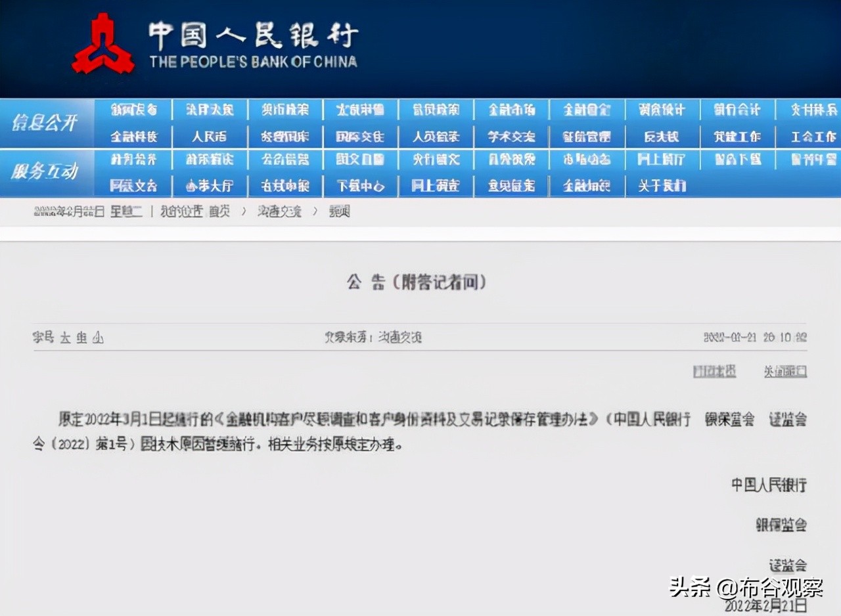Image resolution: width=841 pixels, height=616 pixels.
Task: Open the 关于央行 (About PBOC) menu item
Action: [x=662, y=186]
